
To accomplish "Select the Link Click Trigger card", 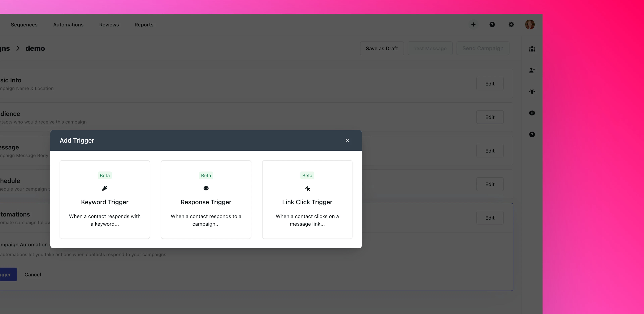I will [307, 199].
